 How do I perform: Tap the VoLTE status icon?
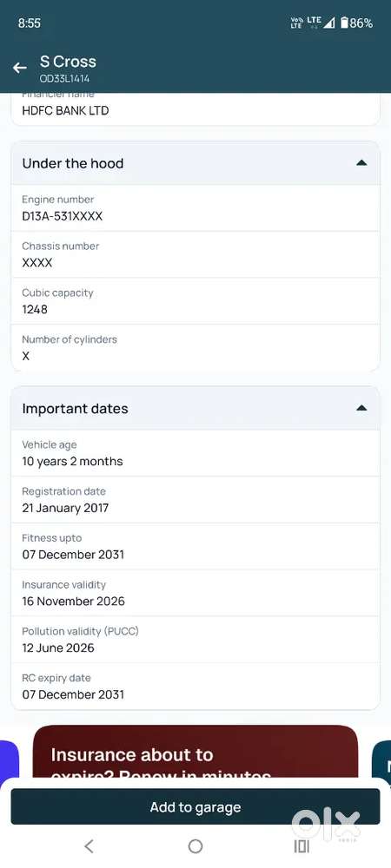pyautogui.click(x=297, y=23)
